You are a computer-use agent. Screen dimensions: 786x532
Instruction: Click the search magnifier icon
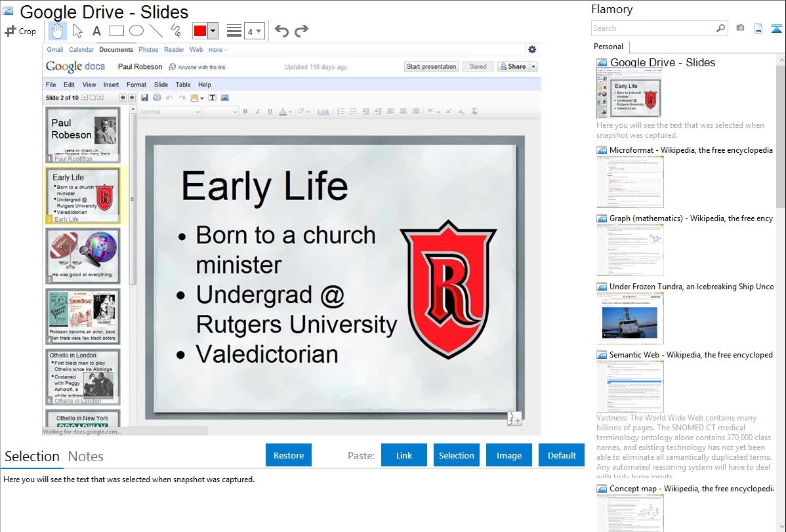click(x=720, y=28)
